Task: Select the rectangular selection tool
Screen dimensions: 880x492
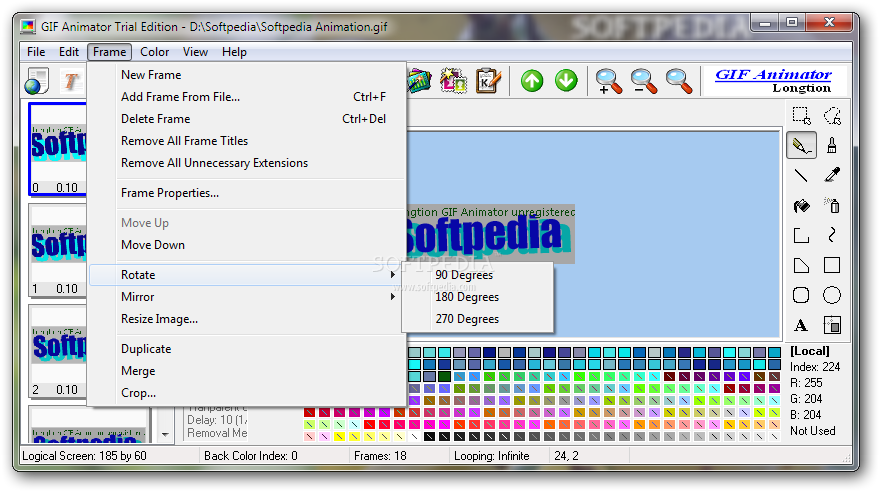Action: pos(801,116)
